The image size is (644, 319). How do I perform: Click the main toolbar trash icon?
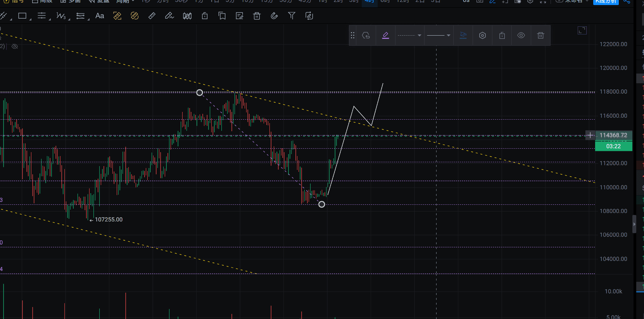tap(257, 16)
